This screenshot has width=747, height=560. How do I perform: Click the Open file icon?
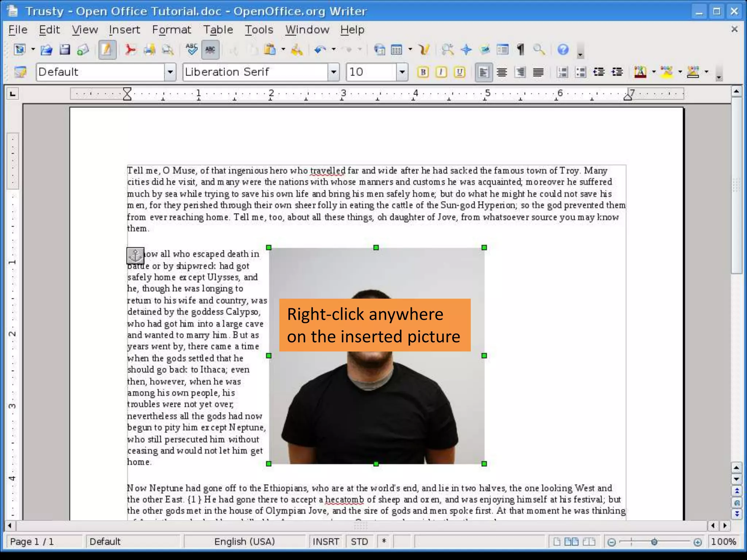(46, 50)
